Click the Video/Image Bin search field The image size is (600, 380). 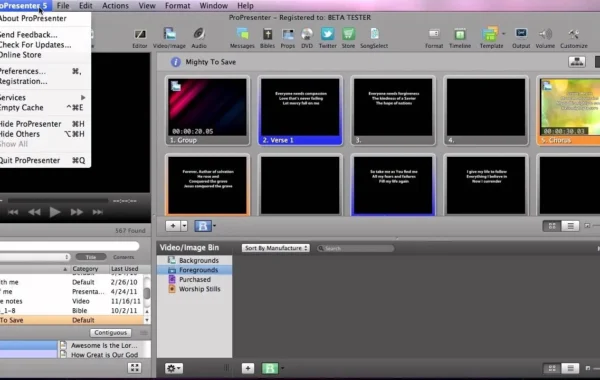click(x=355, y=248)
